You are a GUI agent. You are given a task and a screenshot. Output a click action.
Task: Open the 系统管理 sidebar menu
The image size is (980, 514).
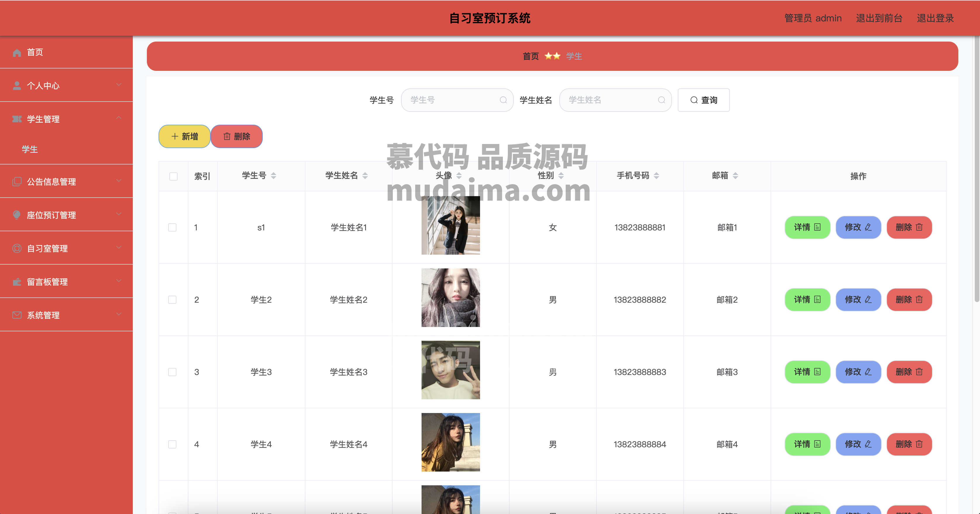pyautogui.click(x=66, y=315)
